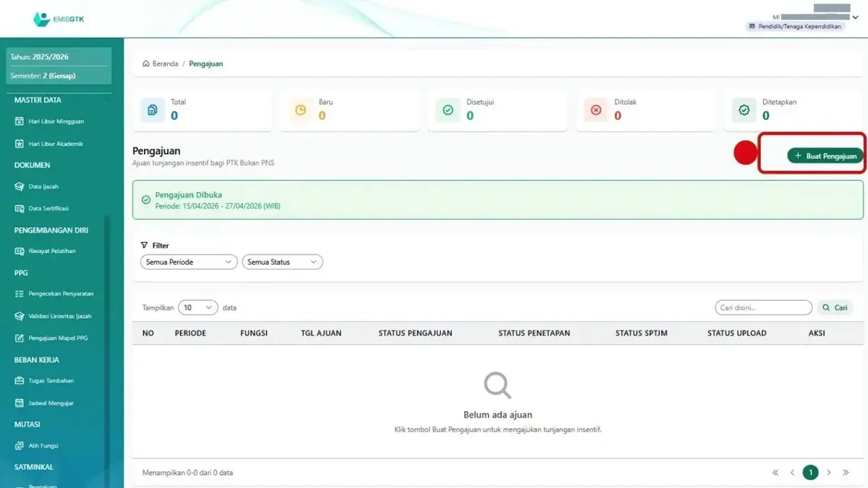Click the PERIODE column header
The width and height of the screenshot is (868, 488).
pos(190,333)
